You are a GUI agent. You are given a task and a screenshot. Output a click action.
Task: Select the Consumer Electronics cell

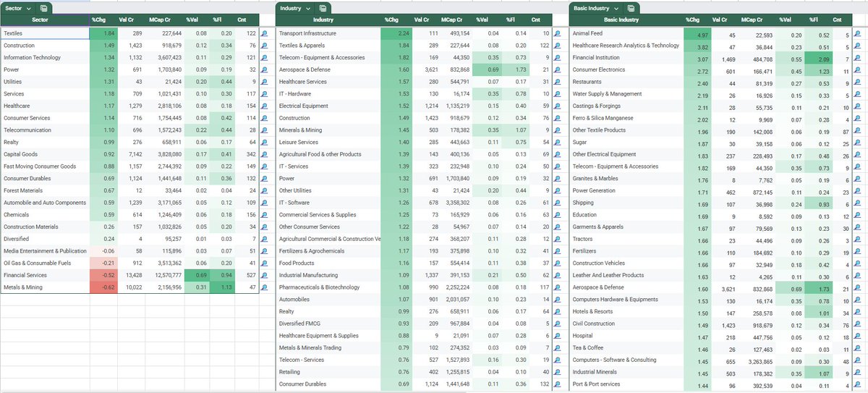626,69
